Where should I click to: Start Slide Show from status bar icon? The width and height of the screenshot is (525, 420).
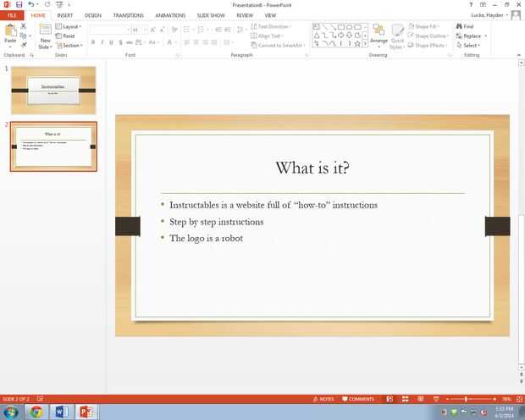(436, 399)
